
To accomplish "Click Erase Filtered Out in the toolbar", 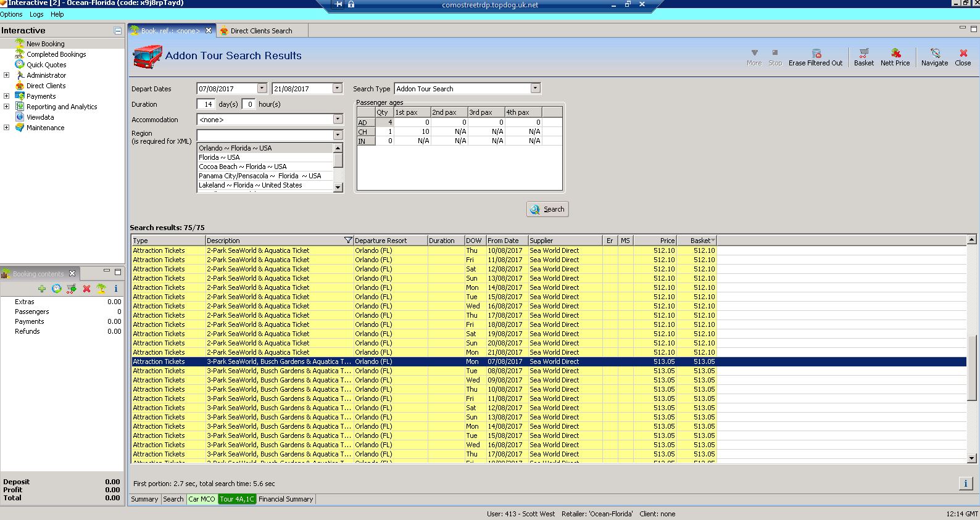I will click(x=815, y=57).
